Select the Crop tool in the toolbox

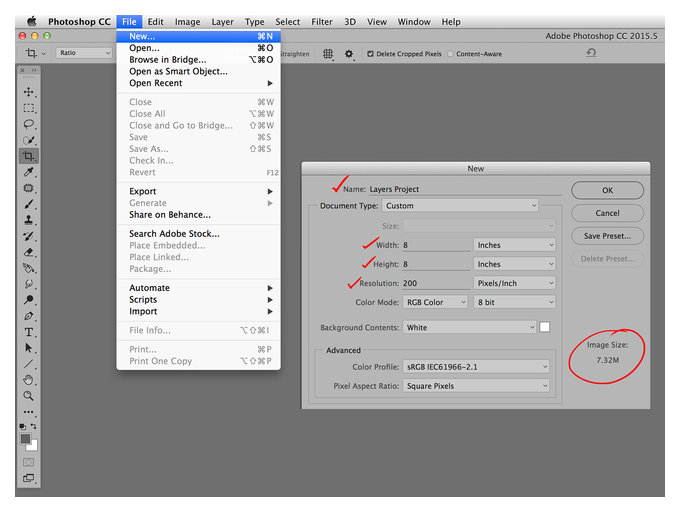(29, 156)
